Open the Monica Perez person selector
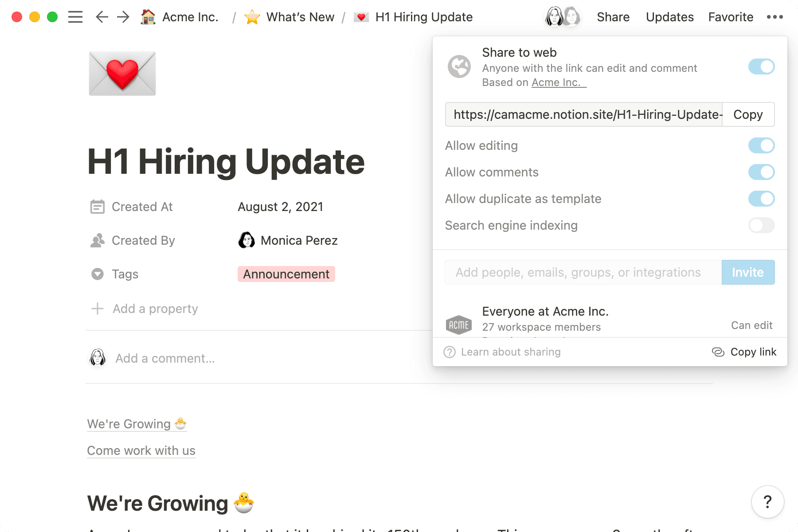Screen dimensions: 798x532 pyautogui.click(x=299, y=240)
